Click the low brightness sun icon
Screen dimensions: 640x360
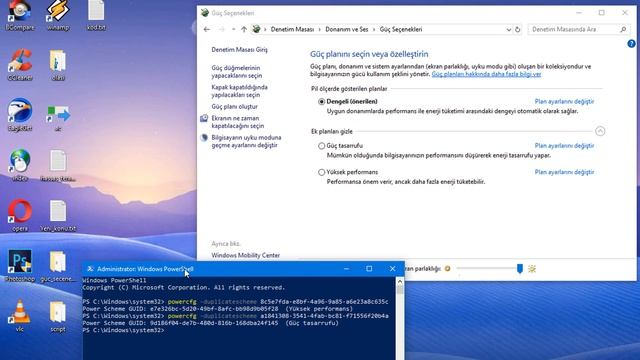pyautogui.click(x=447, y=269)
